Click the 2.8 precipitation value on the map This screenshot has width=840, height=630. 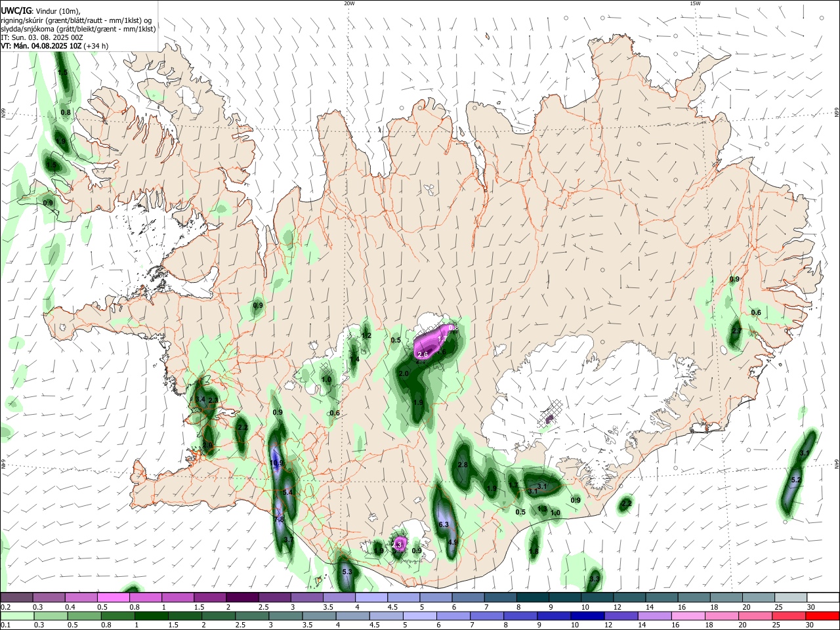tap(462, 465)
